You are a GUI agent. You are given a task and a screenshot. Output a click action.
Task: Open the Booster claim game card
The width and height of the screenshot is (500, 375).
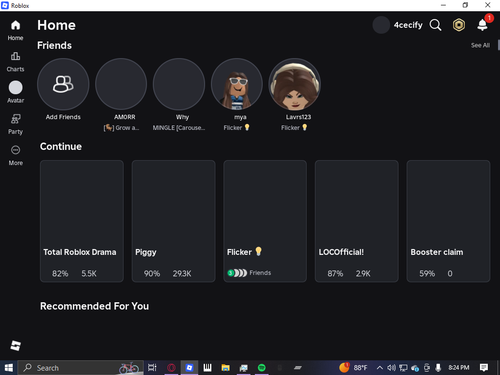(x=448, y=221)
